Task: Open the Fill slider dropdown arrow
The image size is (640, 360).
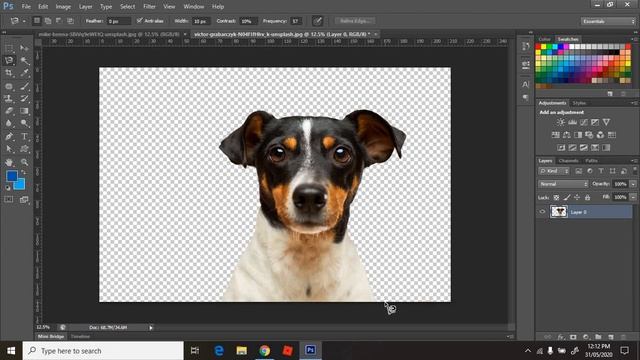Action: click(633, 197)
